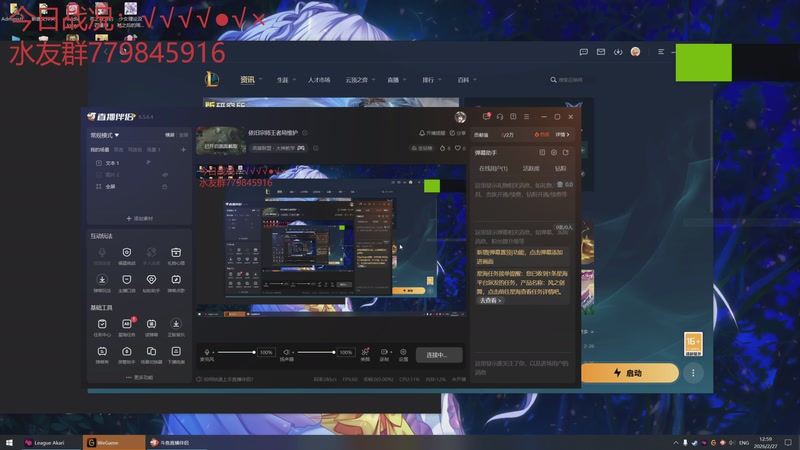Open the 钻粉助手 diamond icon

(x=152, y=280)
